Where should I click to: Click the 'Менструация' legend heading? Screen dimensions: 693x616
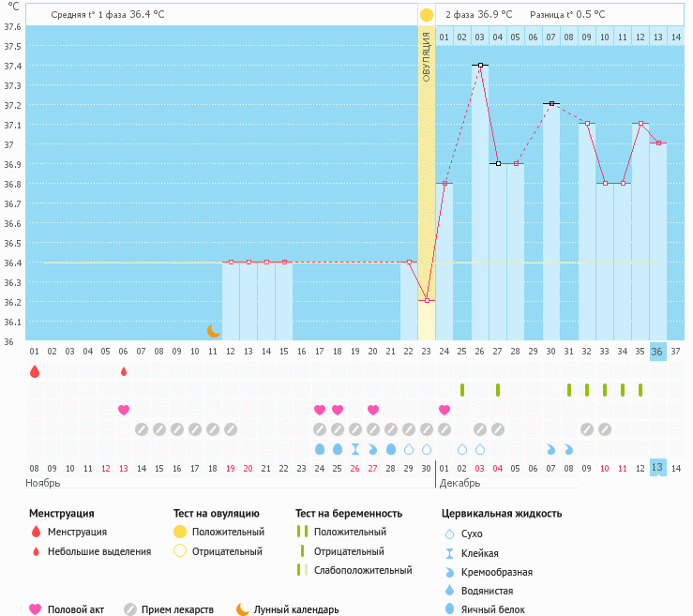(62, 514)
